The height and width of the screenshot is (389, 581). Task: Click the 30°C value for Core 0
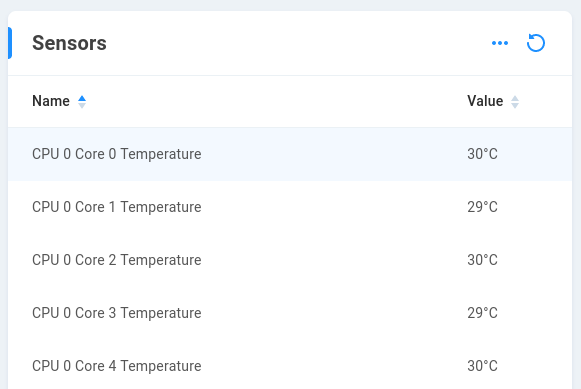pyautogui.click(x=482, y=154)
